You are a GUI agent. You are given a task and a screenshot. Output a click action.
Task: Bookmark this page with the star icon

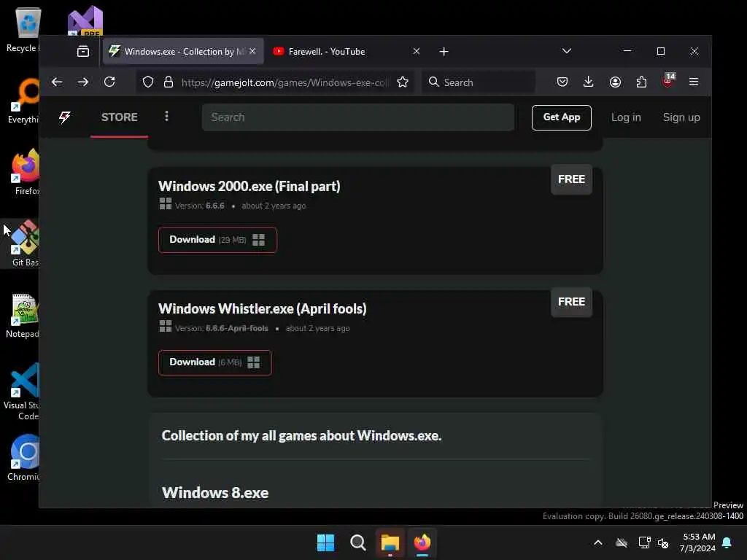point(403,82)
